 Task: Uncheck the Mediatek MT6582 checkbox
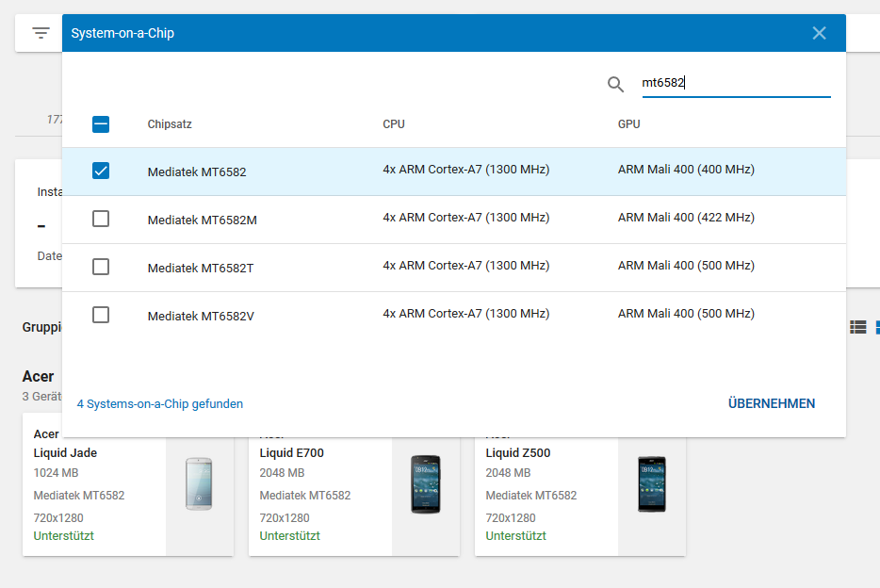click(x=101, y=171)
